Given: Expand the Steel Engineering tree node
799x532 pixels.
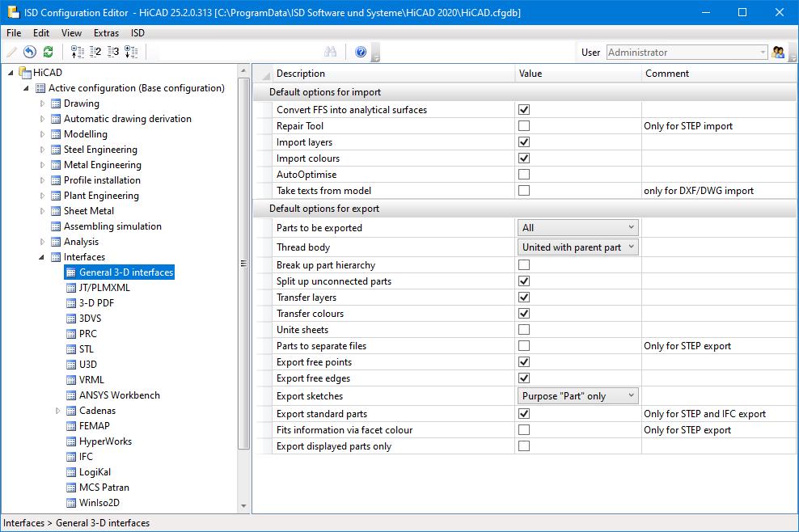Looking at the screenshot, I should tap(44, 150).
